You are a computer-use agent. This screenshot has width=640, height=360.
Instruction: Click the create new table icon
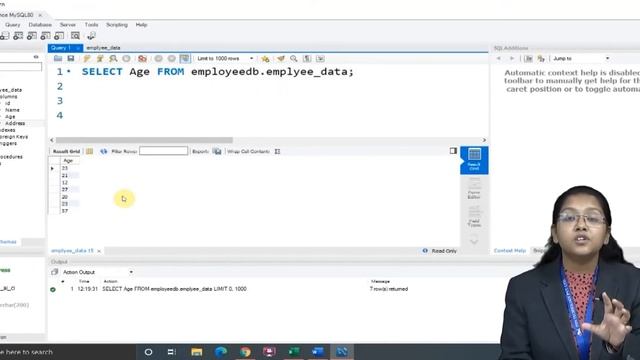[x=18, y=36]
